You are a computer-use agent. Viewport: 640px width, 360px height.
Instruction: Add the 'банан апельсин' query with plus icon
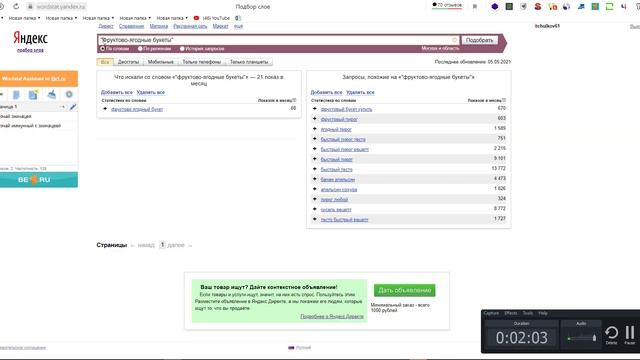315,179
